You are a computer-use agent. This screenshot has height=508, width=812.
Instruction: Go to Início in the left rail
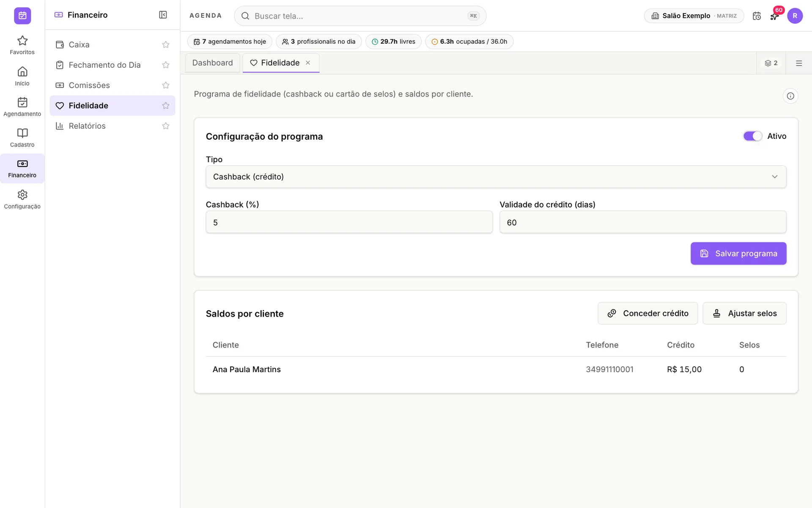coord(22,76)
